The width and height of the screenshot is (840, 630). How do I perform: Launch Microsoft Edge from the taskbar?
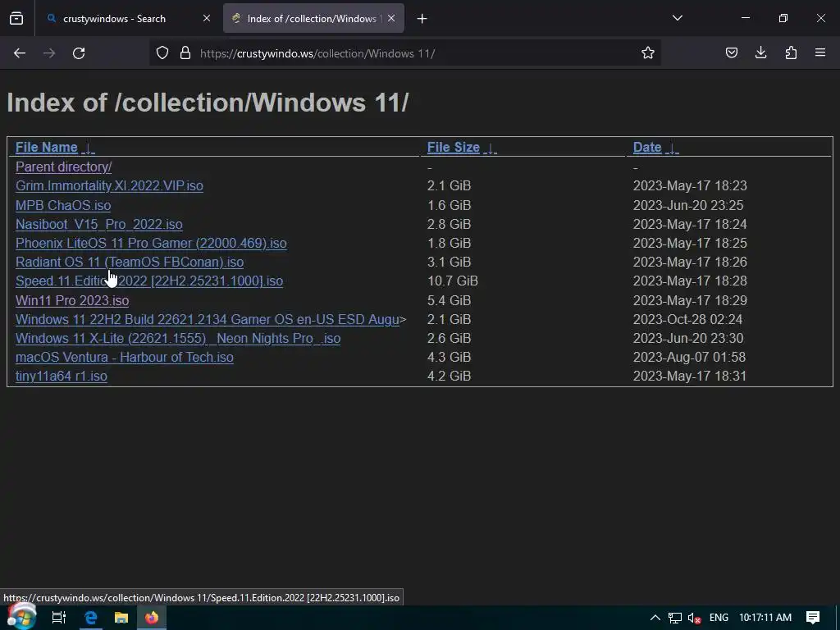click(x=91, y=618)
